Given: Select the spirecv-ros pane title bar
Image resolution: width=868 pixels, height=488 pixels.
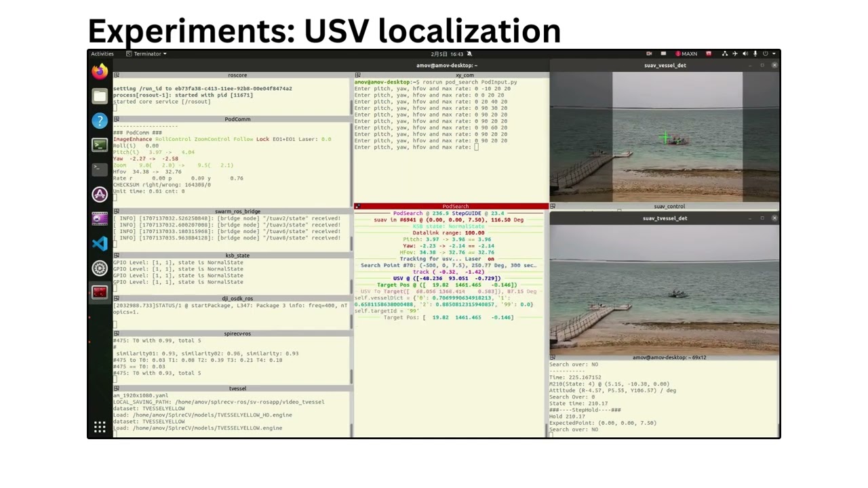Looking at the screenshot, I should click(x=233, y=333).
